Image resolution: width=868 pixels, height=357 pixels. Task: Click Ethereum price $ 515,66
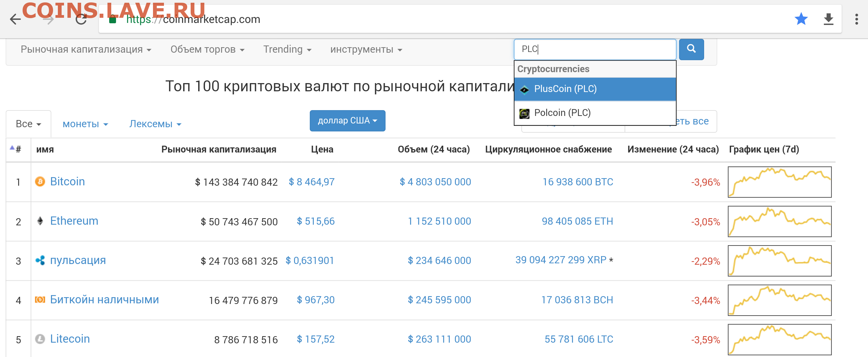(x=316, y=221)
